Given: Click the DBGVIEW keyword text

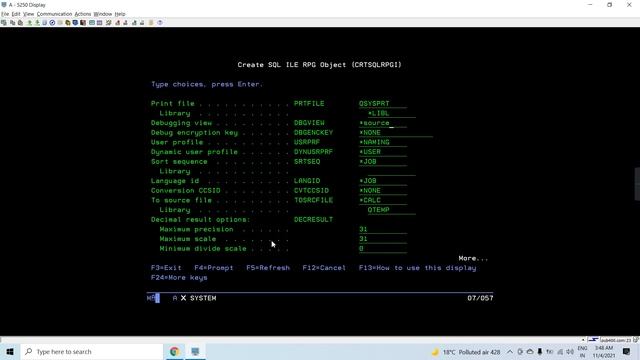Looking at the screenshot, I should pos(309,123).
